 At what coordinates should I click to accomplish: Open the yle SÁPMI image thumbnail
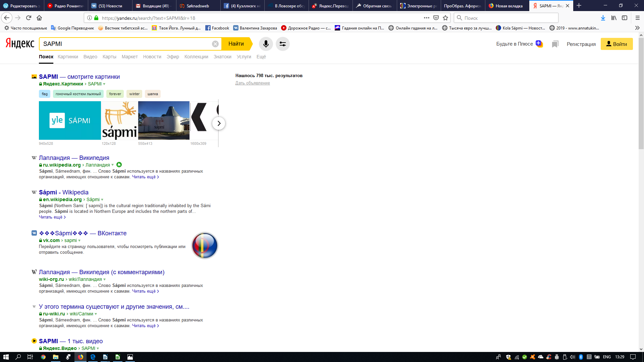click(x=70, y=120)
